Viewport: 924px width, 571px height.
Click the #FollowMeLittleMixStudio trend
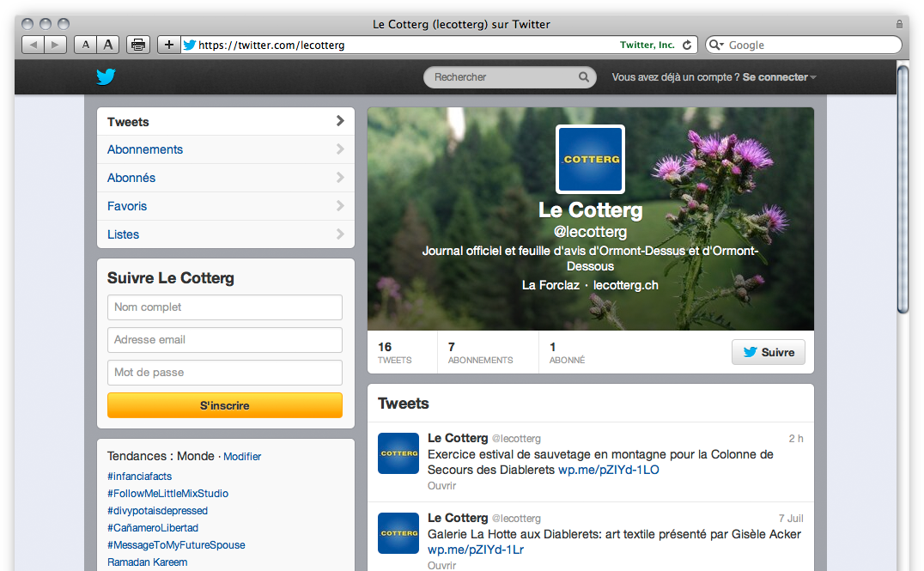pos(168,493)
